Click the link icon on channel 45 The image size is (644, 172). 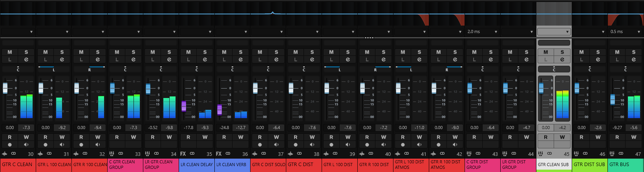pyautogui.click(x=549, y=154)
